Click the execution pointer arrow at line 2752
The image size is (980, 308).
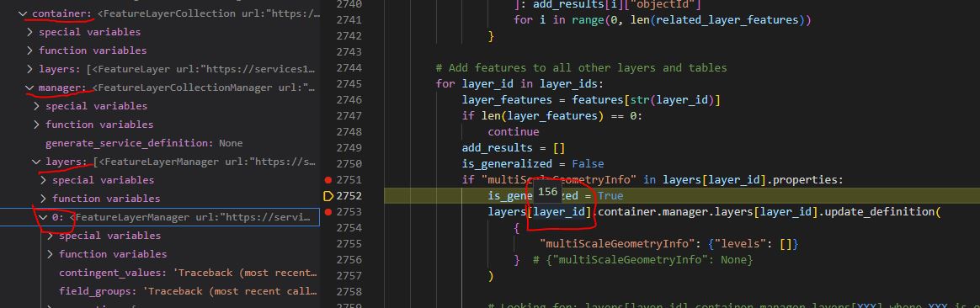(328, 196)
